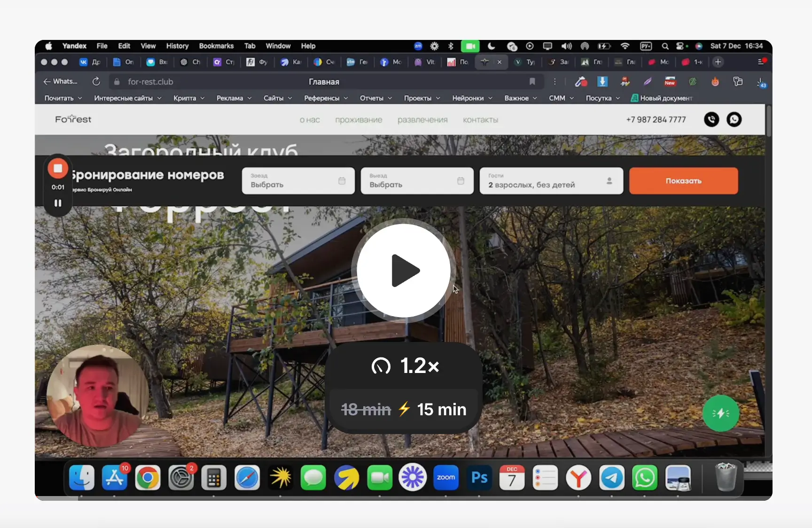Open Messages from the dock
The height and width of the screenshot is (528, 812).
313,478
